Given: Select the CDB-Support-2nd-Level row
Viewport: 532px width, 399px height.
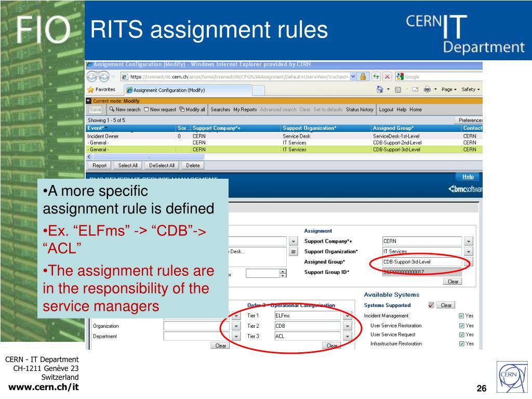Looking at the screenshot, I should (284, 143).
